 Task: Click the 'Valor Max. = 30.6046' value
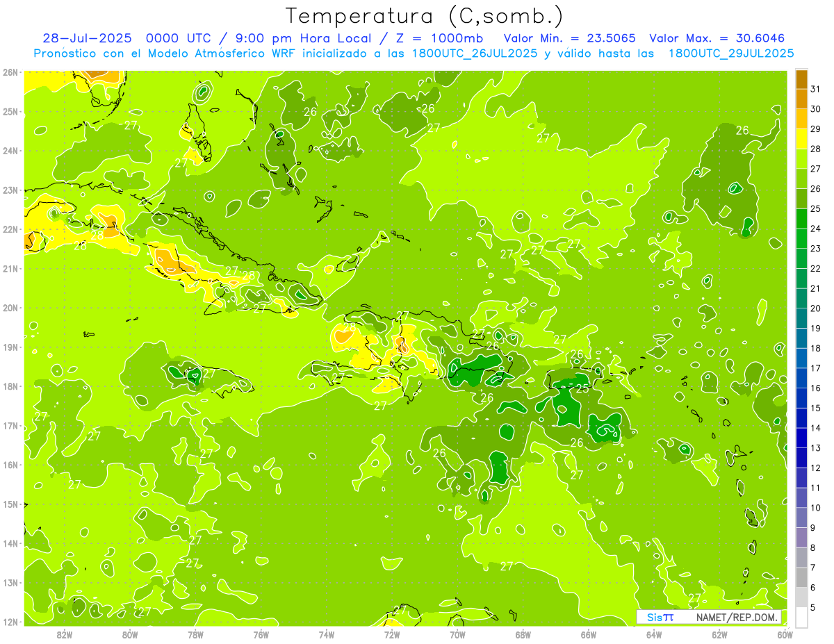coord(717,38)
